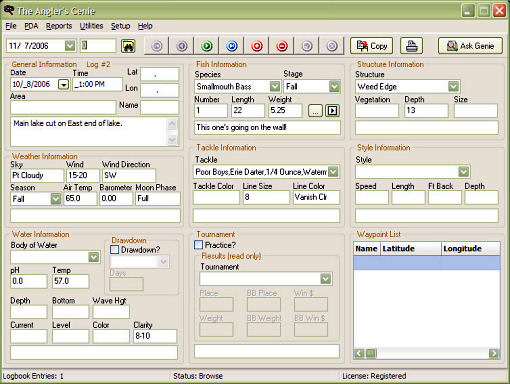The image size is (510, 384).
Task: Click the play arrow button beside Weight field
Action: 332,111
